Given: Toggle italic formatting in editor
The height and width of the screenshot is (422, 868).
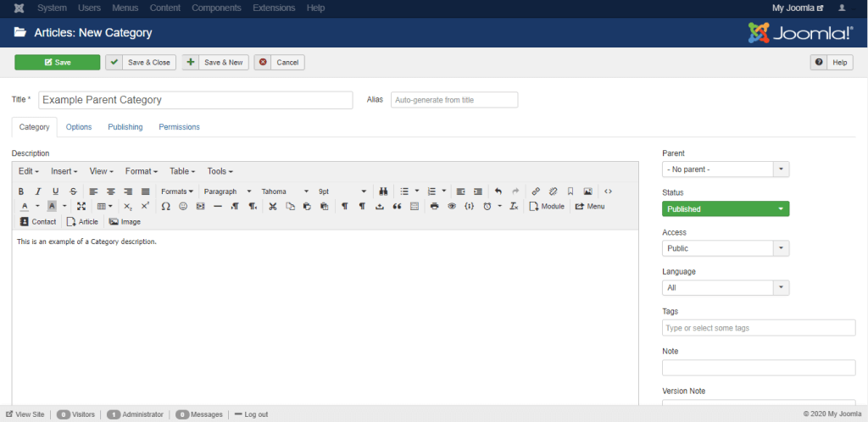Looking at the screenshot, I should tap(38, 192).
